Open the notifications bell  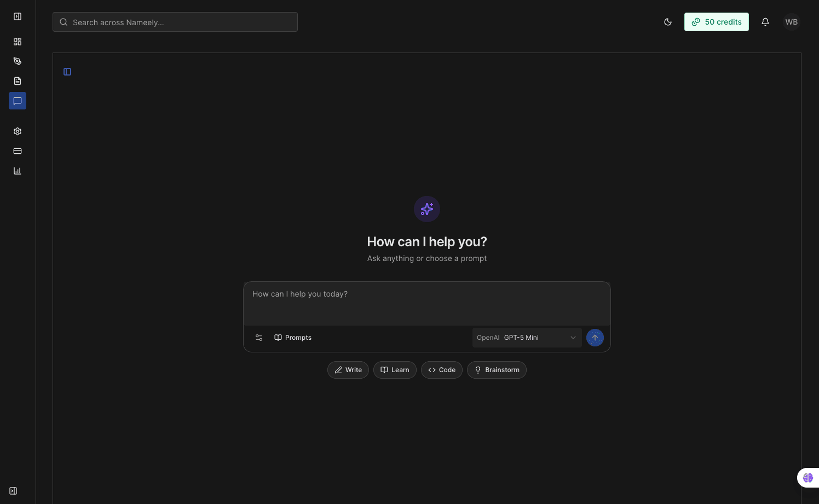tap(765, 22)
